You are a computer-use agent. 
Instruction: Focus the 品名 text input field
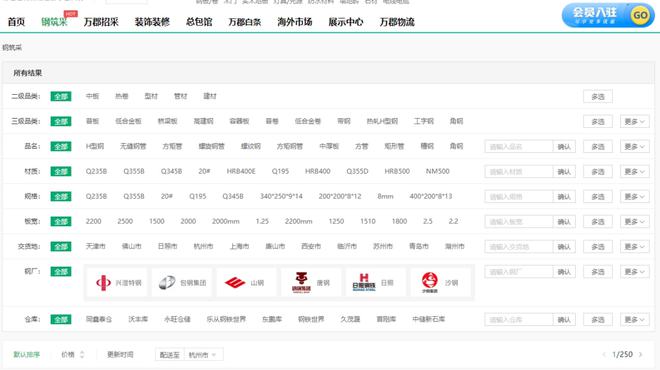click(519, 146)
